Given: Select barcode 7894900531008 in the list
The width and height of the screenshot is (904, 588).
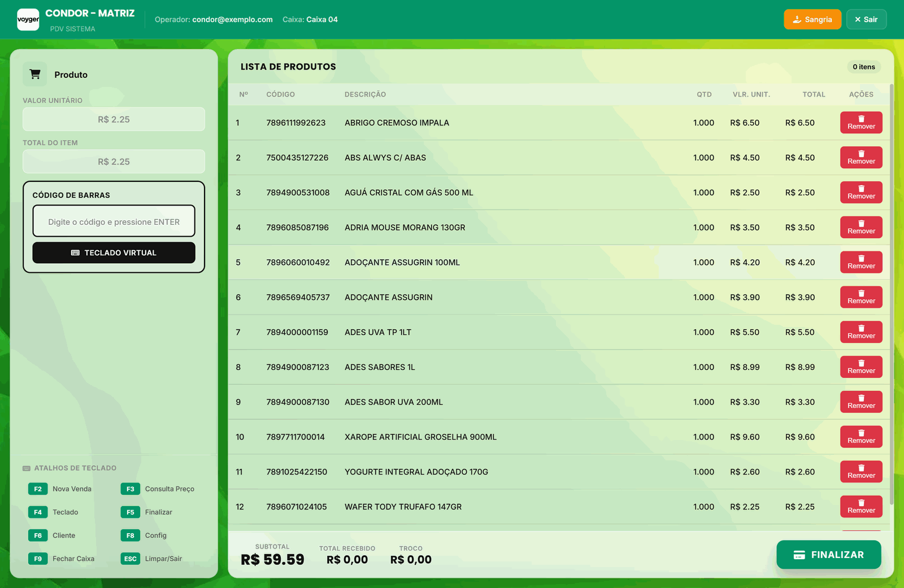Looking at the screenshot, I should 298,193.
